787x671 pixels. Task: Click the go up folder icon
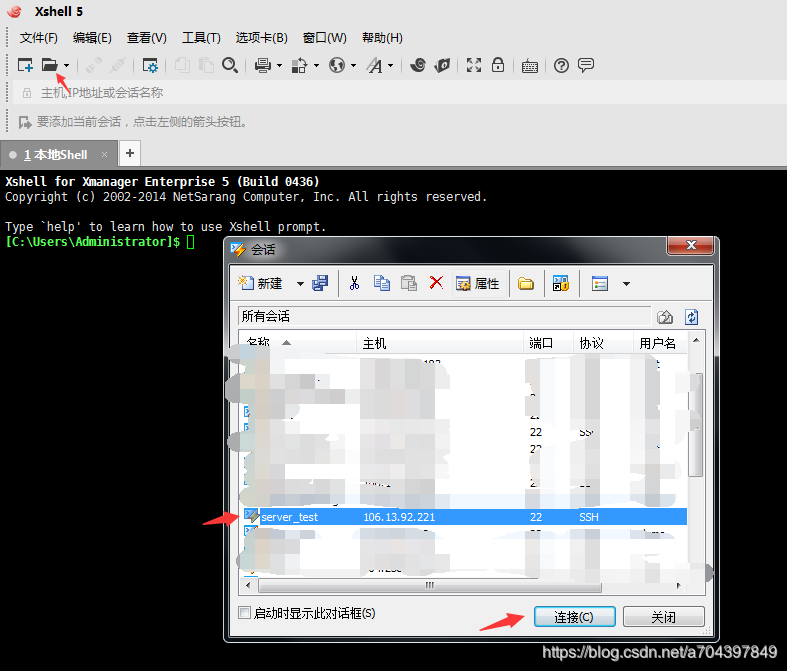click(665, 317)
